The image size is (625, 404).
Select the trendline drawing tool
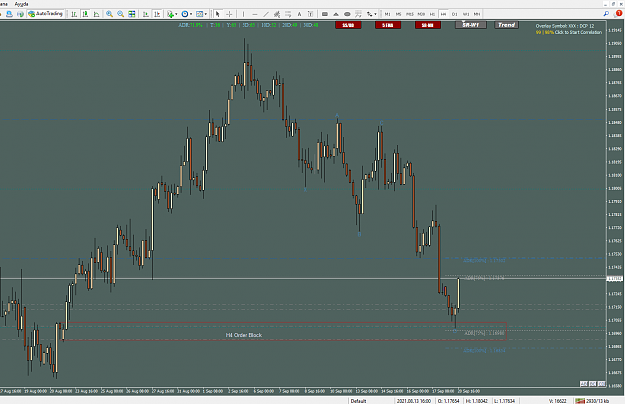[x=266, y=14]
